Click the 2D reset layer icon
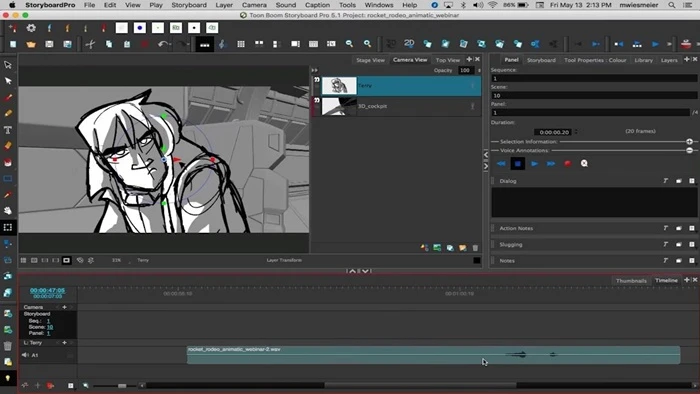The image size is (700, 394). point(409,43)
